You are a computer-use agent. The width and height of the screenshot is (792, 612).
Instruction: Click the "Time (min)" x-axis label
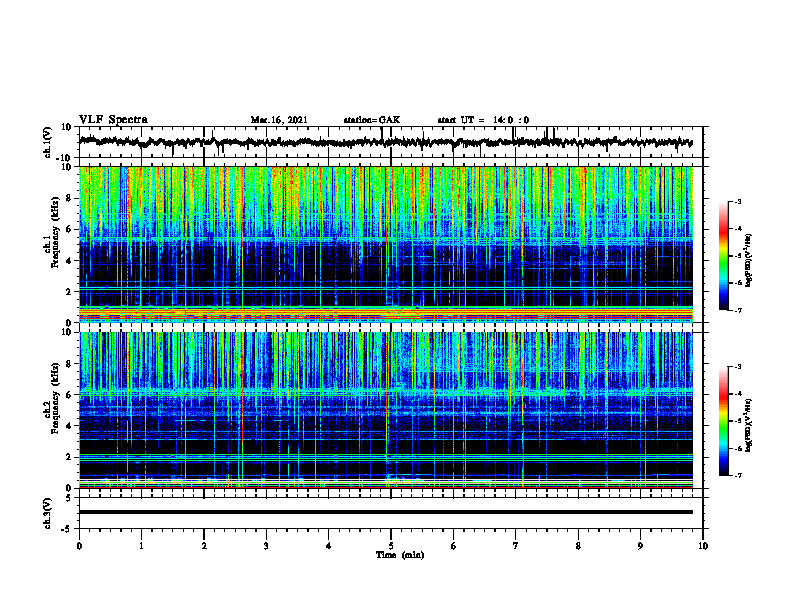(x=400, y=555)
